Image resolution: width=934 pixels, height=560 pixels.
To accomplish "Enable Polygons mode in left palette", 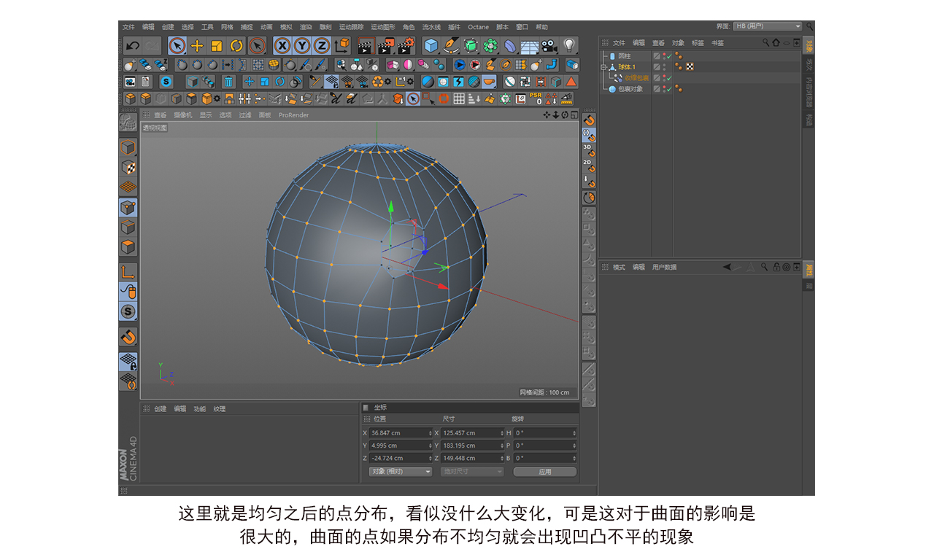I will pos(128,246).
